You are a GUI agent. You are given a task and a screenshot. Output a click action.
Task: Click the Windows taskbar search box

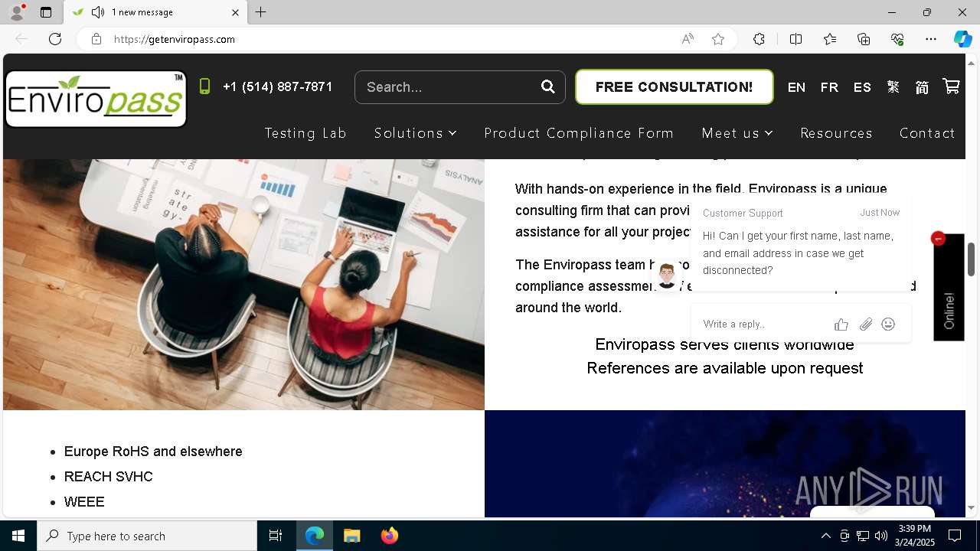(147, 536)
